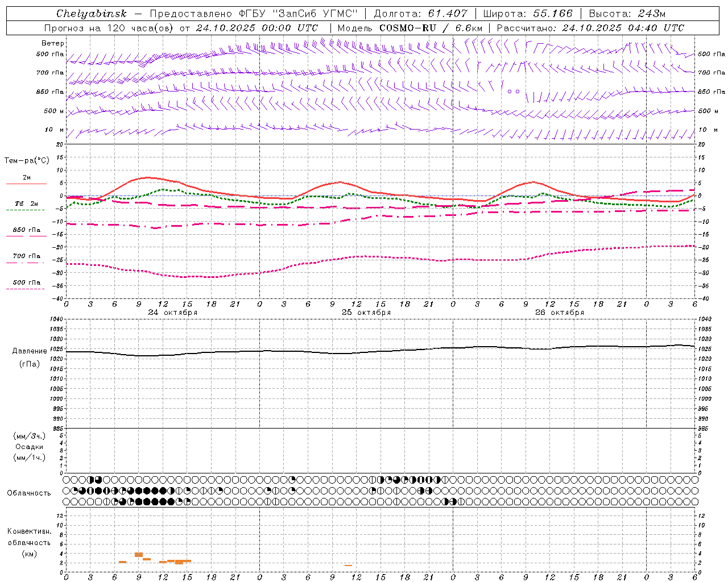
Task: Click the '(км)' unit under convective cloud label
Action: click(x=30, y=554)
